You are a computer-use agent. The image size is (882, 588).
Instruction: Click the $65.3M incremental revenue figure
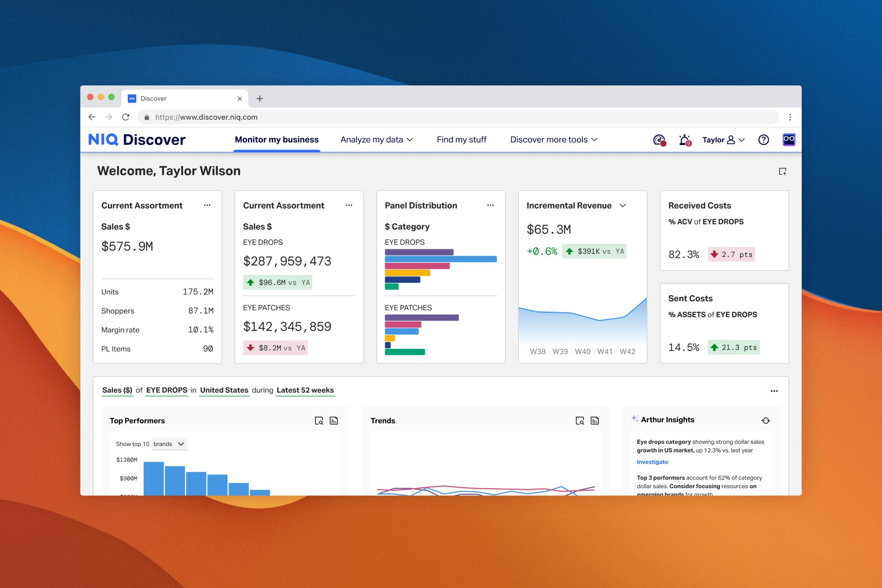(x=549, y=230)
